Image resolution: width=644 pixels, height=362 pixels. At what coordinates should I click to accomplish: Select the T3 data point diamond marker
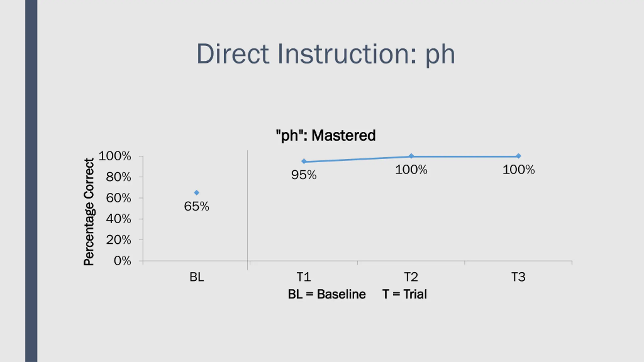click(x=518, y=156)
